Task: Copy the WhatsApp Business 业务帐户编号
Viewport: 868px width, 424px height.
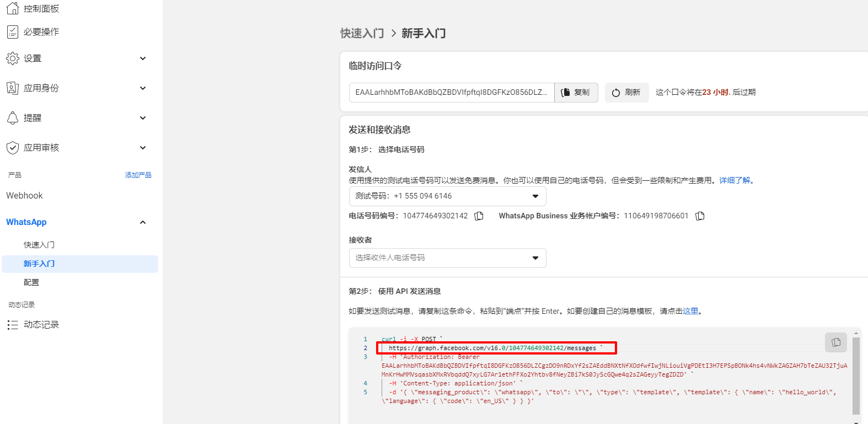Action: point(700,216)
